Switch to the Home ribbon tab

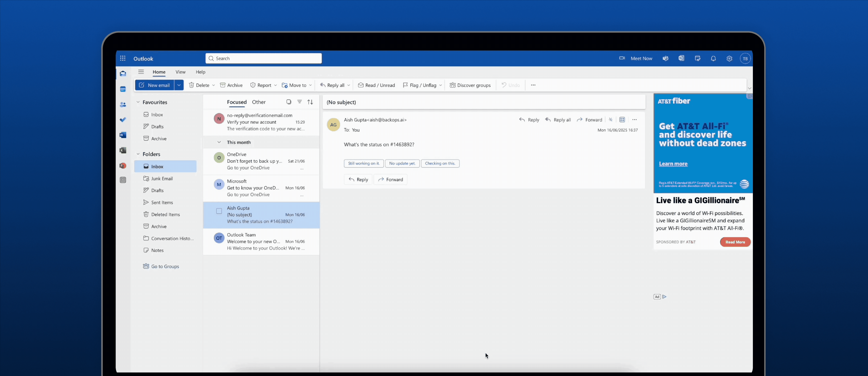159,72
